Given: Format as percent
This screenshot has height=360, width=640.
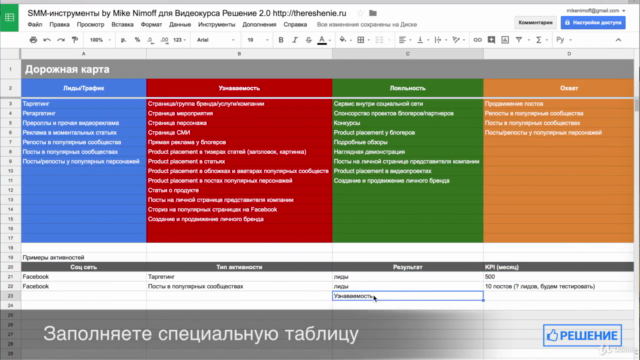Looking at the screenshot, I should 137,40.
